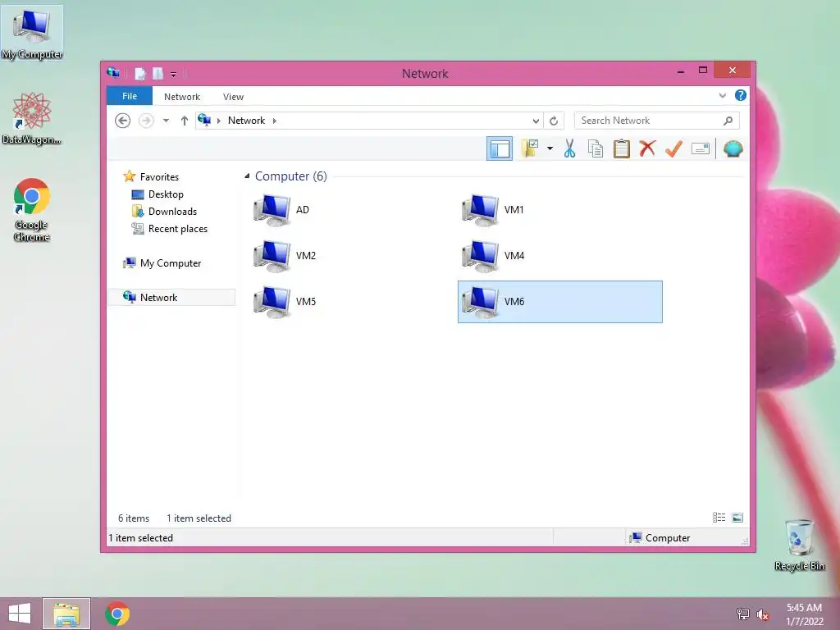Click the Rename label icon
840x630 pixels.
[701, 148]
